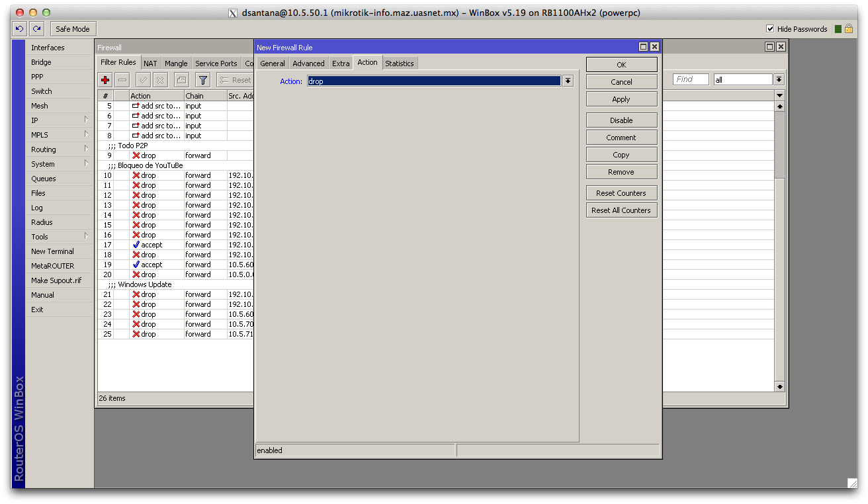Click the comment note icon in Firewall toolbar
This screenshot has height=504, width=868.
[x=181, y=80]
